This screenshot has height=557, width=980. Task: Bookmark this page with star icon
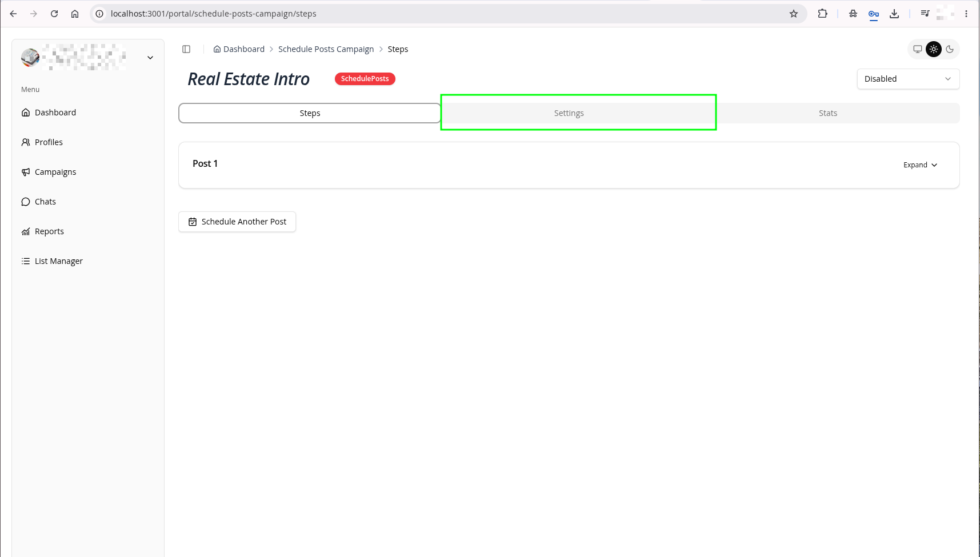point(794,14)
